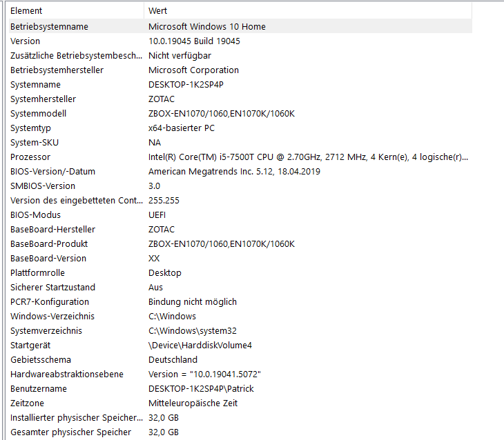Select the Systemverzeichnis row label
Image resolution: width=504 pixels, height=440 pixels.
click(x=46, y=330)
